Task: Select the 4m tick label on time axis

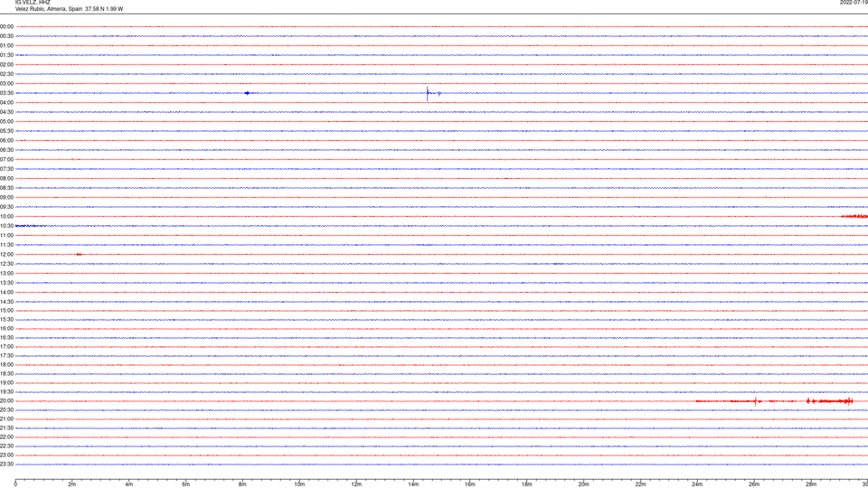Action: [x=129, y=484]
